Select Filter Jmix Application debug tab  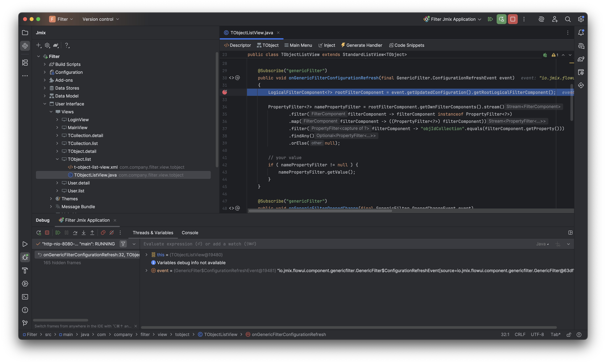tap(87, 220)
